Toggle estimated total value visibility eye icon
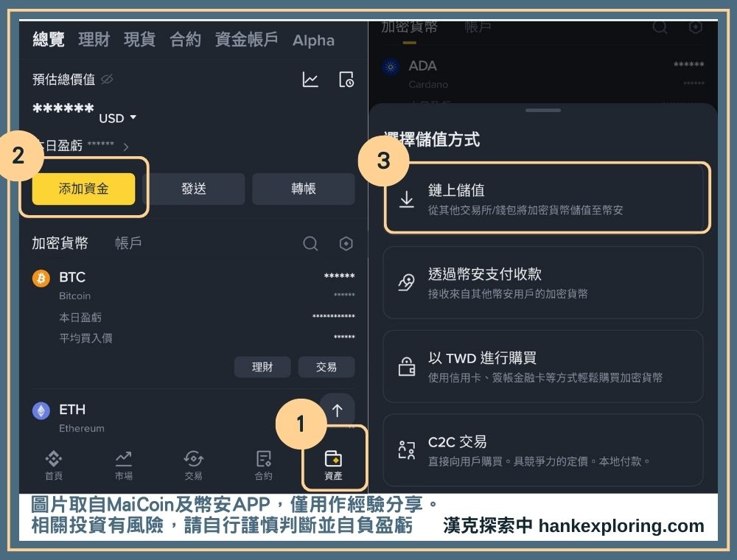This screenshot has height=560, width=737. point(107,80)
